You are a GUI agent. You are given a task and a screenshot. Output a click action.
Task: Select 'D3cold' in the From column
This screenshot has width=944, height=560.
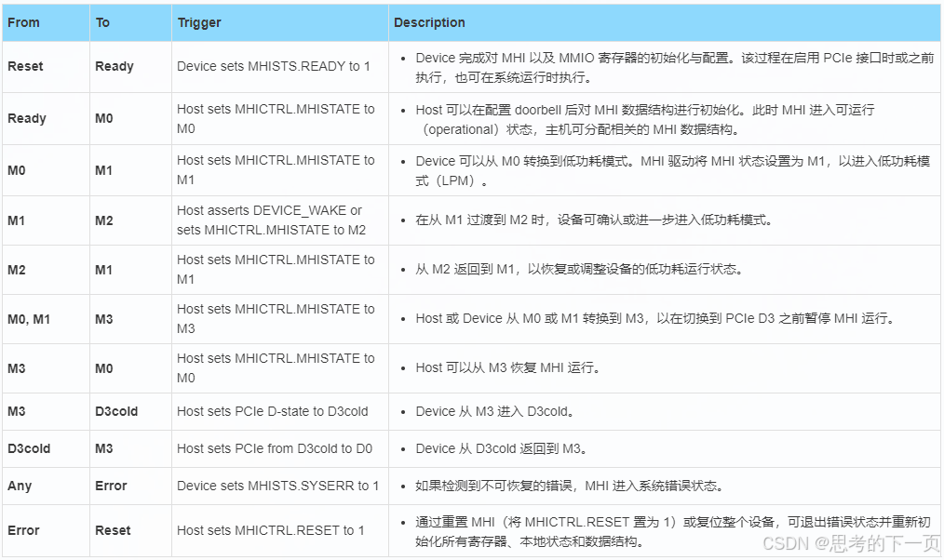tap(29, 448)
